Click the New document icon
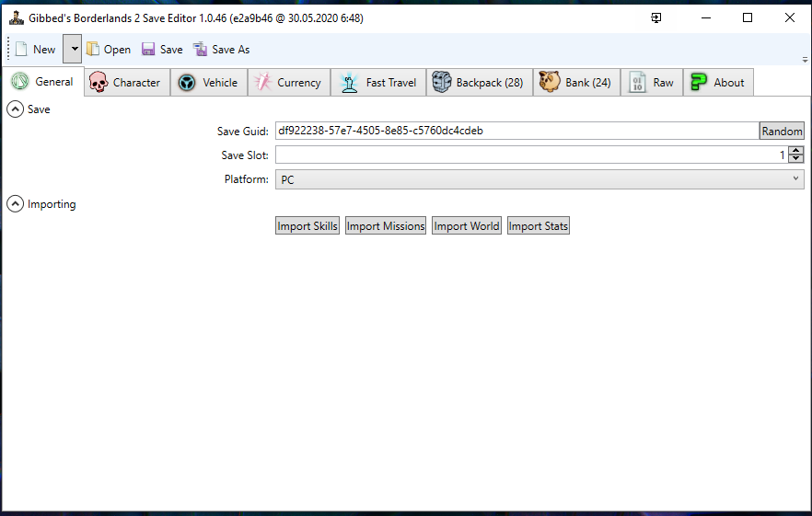 [21, 49]
